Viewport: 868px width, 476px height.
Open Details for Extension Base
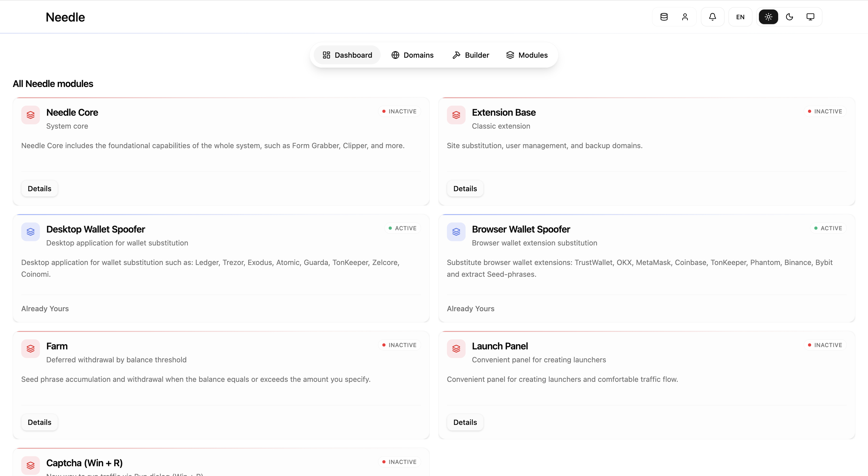tap(465, 188)
